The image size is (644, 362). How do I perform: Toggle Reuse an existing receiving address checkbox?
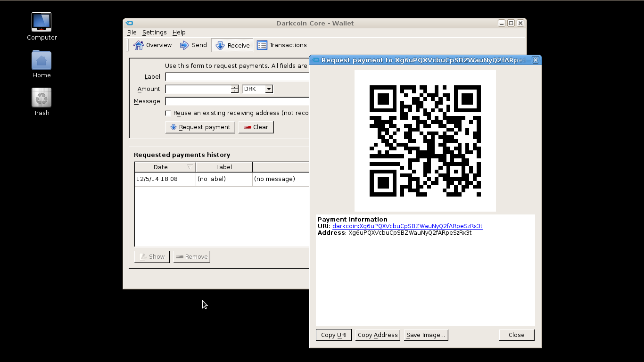pos(168,113)
